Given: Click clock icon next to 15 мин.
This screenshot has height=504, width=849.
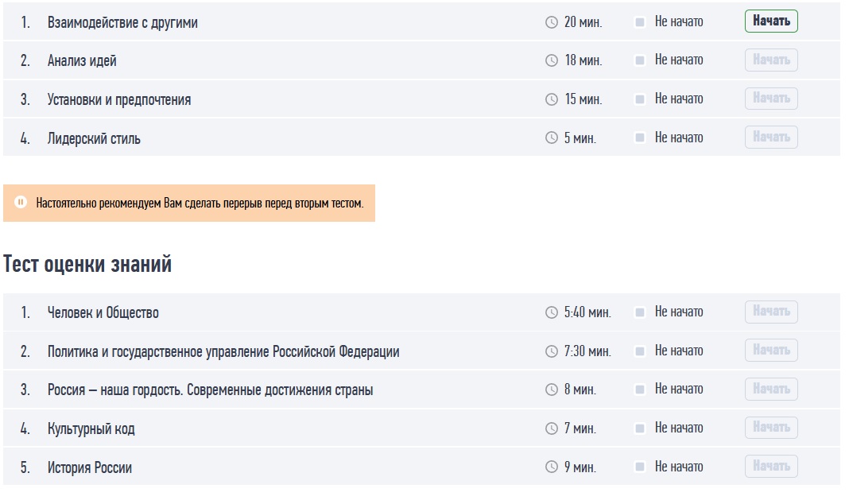Looking at the screenshot, I should [552, 99].
